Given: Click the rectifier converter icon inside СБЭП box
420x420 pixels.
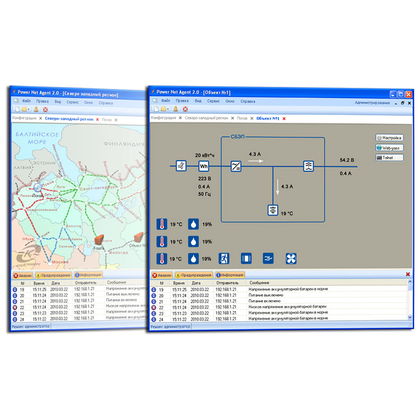Looking at the screenshot, I should (x=236, y=166).
